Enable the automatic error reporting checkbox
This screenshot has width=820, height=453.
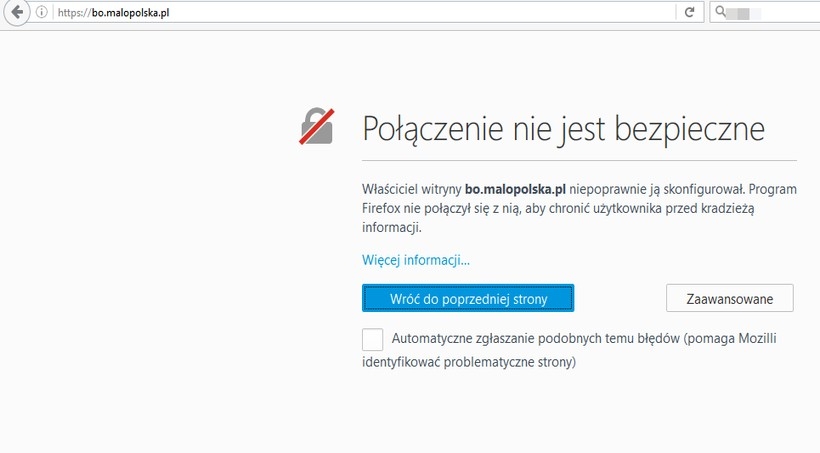[x=372, y=339]
